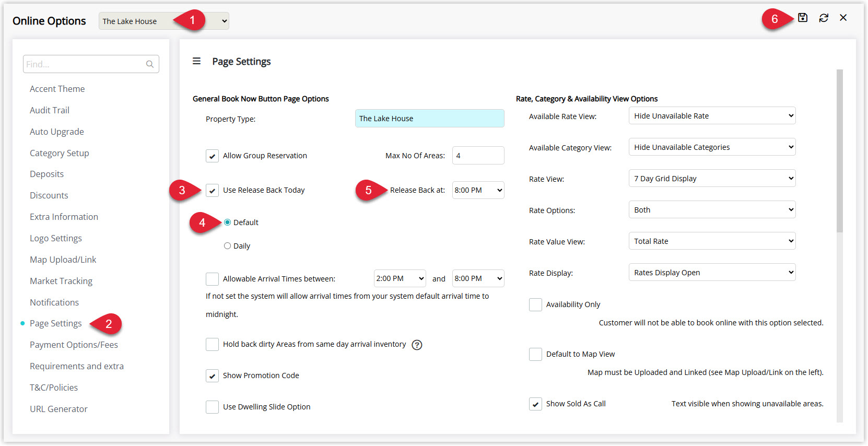Open the Release Back at time dropdown

click(478, 190)
